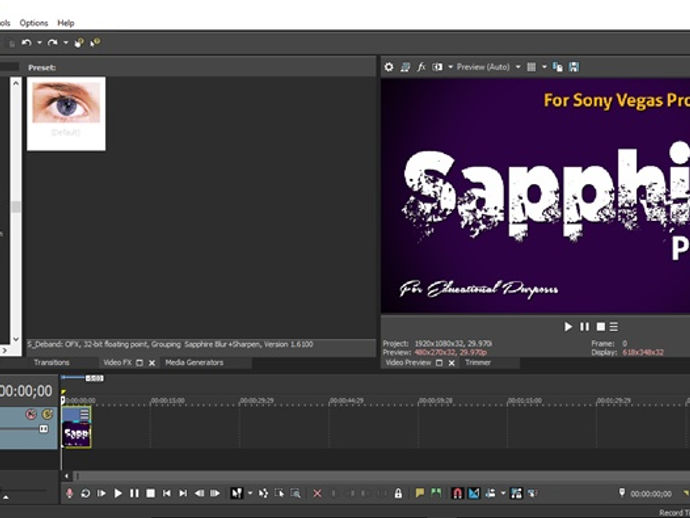Close the Video FX window
This screenshot has width=690, height=518.
point(152,363)
